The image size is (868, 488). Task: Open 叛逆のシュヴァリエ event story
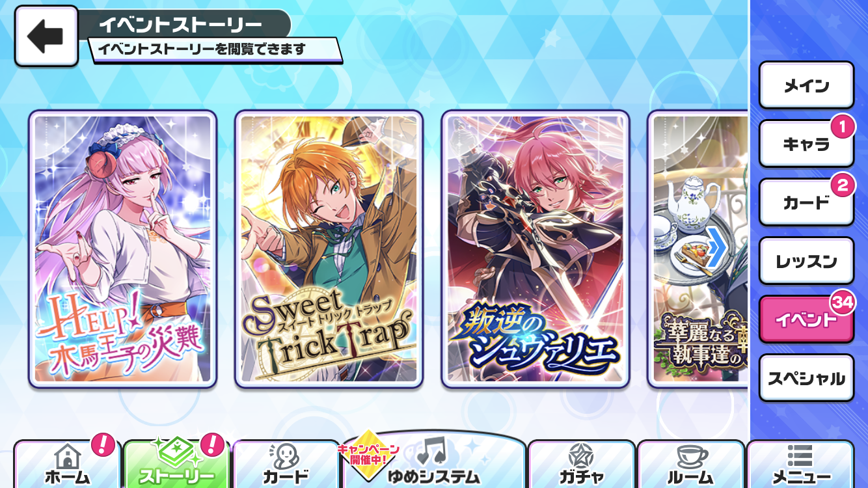(536, 249)
